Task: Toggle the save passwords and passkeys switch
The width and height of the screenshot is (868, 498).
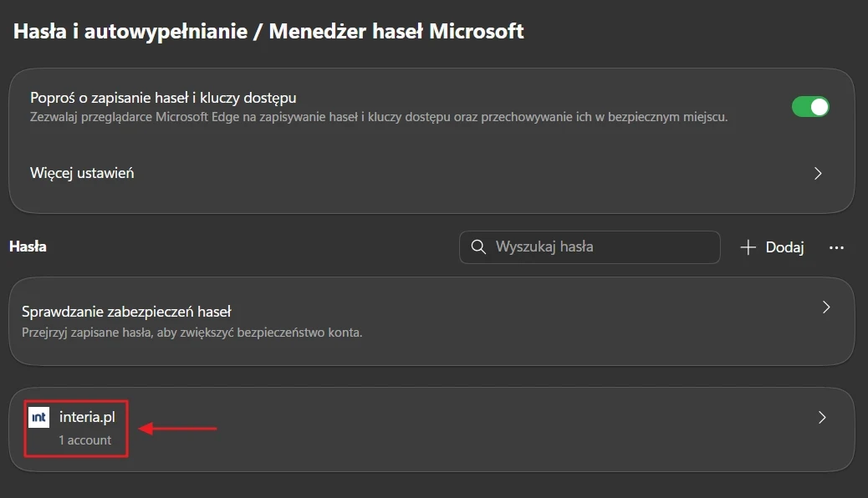Action: point(810,107)
